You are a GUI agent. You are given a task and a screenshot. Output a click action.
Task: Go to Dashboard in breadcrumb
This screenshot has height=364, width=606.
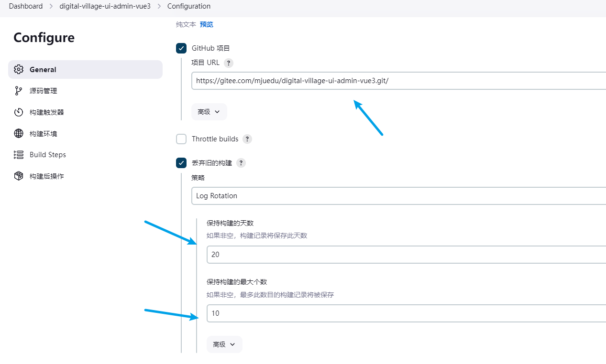(25, 6)
